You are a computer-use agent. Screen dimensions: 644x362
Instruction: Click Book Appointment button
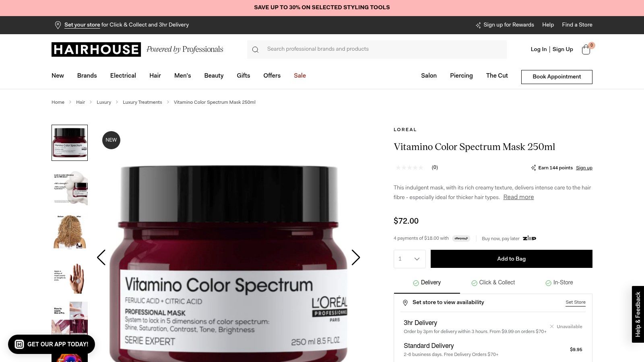coord(557,77)
